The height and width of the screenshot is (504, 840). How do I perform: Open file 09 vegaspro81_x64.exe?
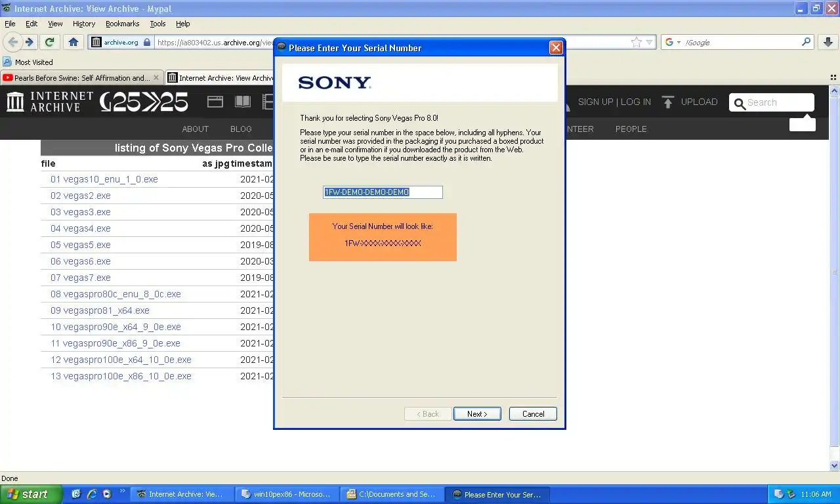click(100, 310)
